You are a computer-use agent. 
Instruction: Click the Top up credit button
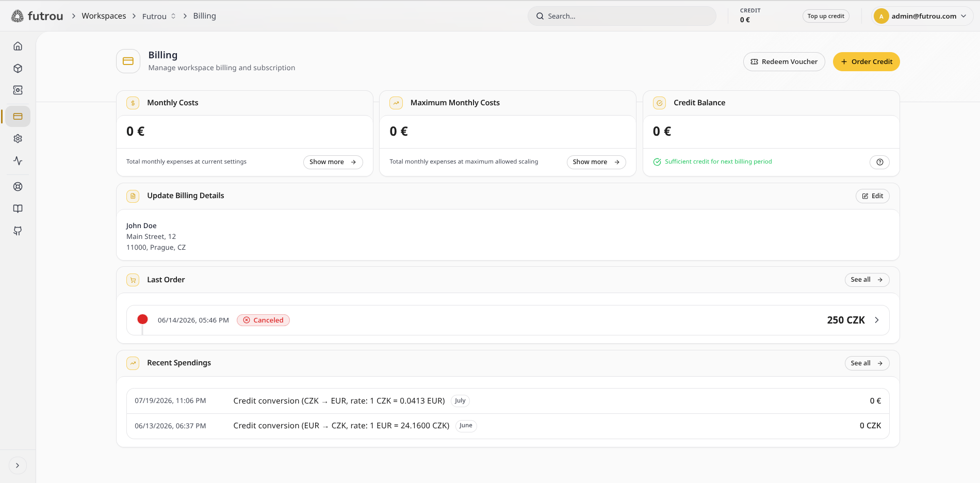826,16
